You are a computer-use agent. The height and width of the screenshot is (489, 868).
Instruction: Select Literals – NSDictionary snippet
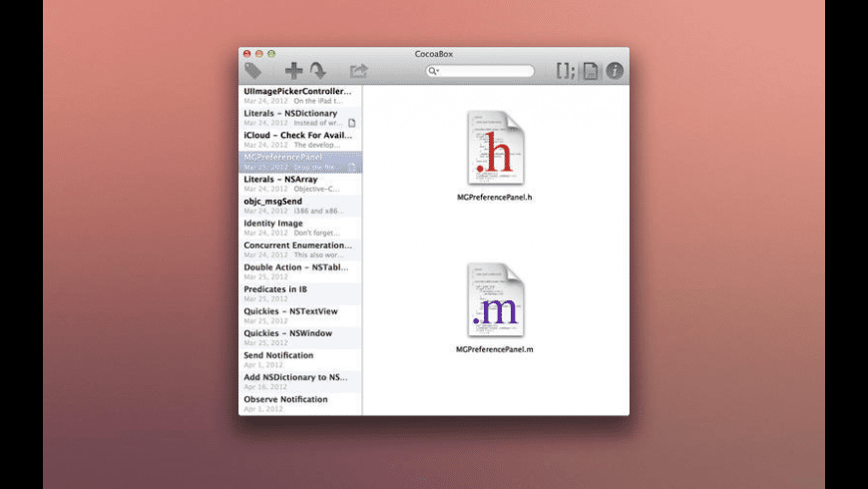coord(300,118)
